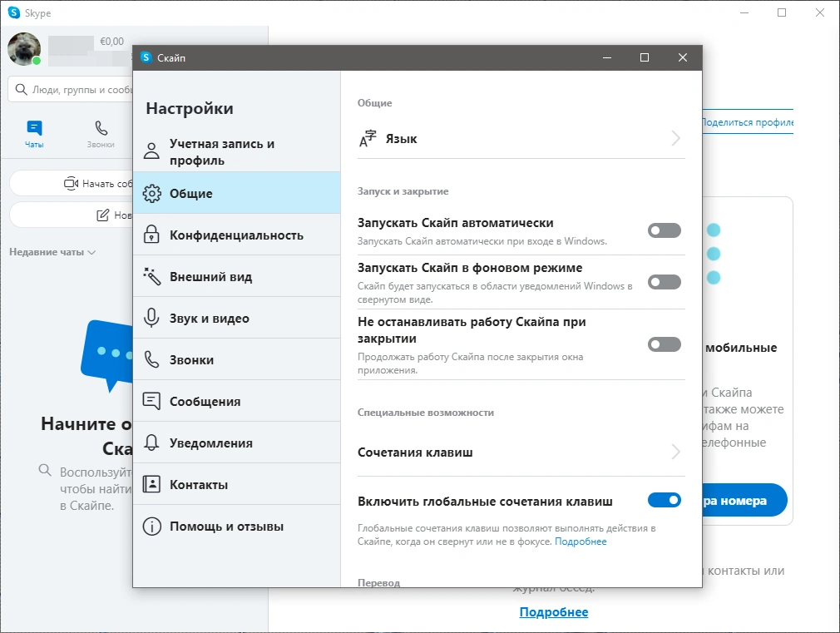Click the language icon next to Язык
Viewport: 840px width, 633px height.
(368, 138)
